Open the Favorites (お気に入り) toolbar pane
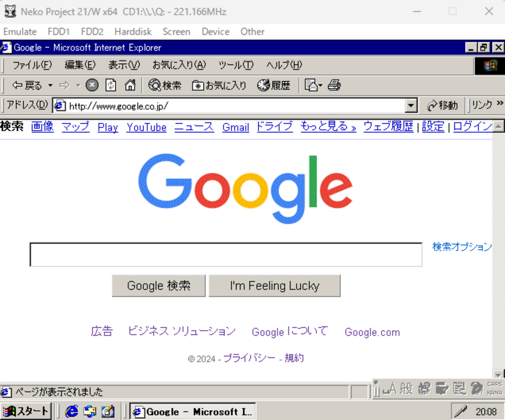505x420 pixels. (219, 85)
